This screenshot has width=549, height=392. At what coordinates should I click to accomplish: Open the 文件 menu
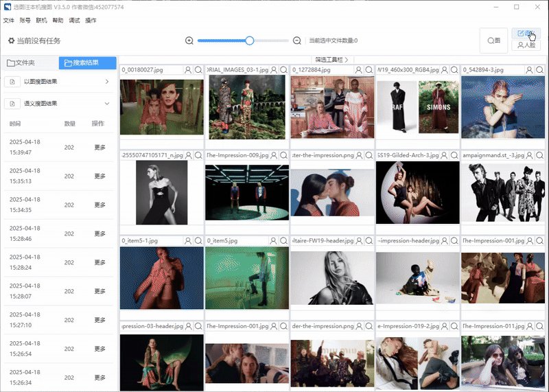point(9,21)
